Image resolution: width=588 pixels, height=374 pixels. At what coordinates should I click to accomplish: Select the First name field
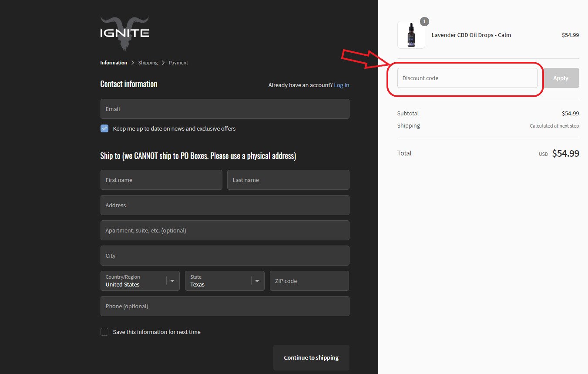pyautogui.click(x=161, y=180)
